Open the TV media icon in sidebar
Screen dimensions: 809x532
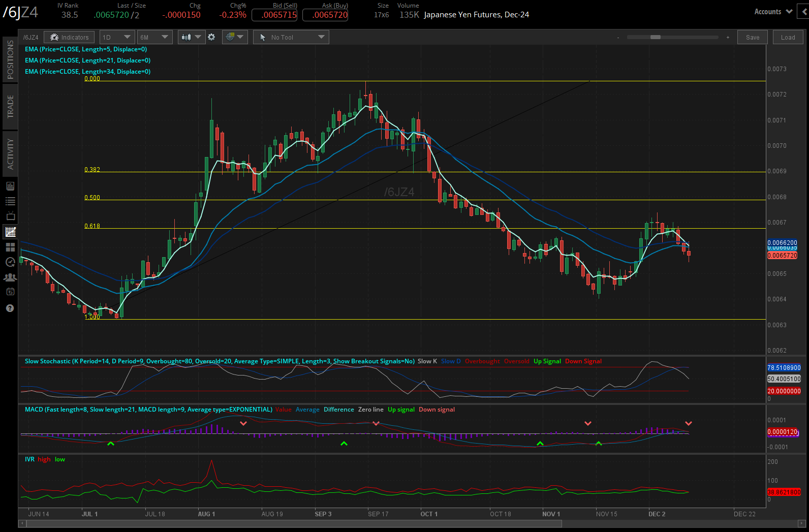coord(10,216)
